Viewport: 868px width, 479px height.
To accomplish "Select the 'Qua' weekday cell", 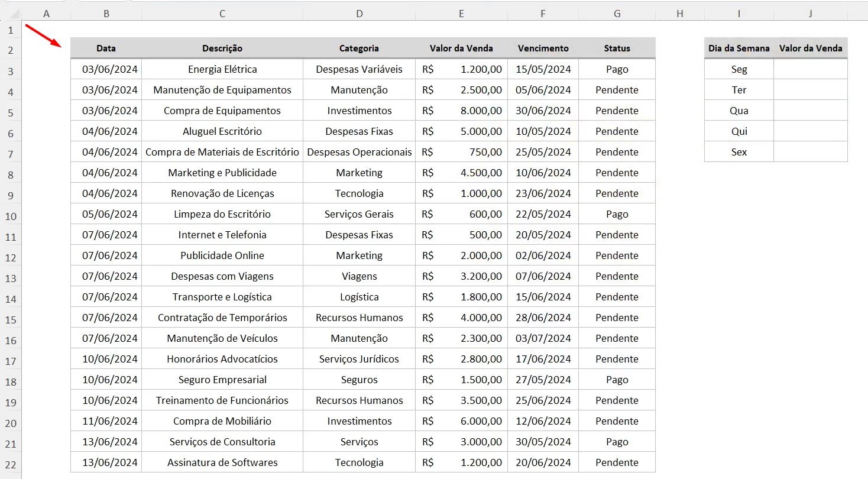I will pos(739,111).
